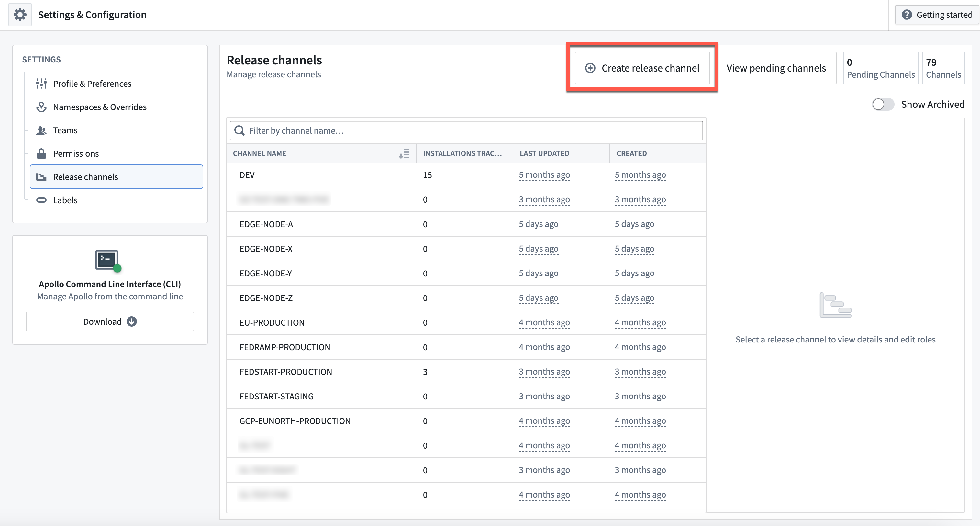Image resolution: width=980 pixels, height=527 pixels.
Task: Select Release channels in sidebar
Action: (117, 177)
